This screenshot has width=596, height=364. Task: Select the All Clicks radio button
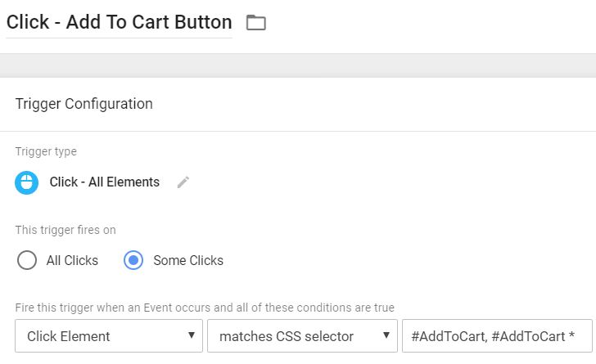pos(27,261)
